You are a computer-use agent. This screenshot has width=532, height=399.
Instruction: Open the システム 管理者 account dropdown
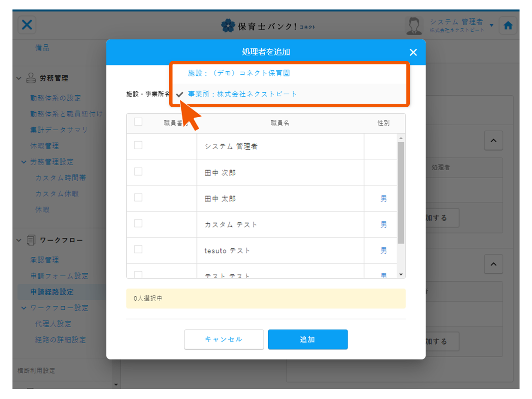(x=491, y=25)
